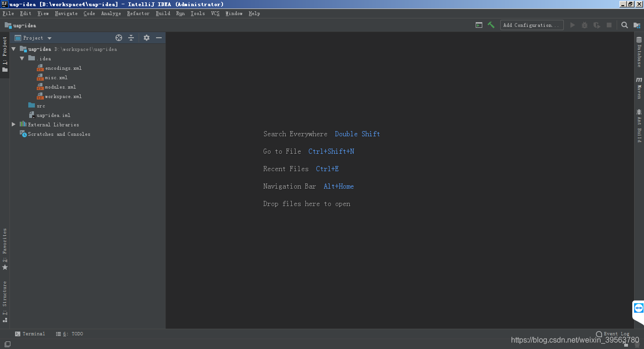Open the Code menu

pos(89,13)
